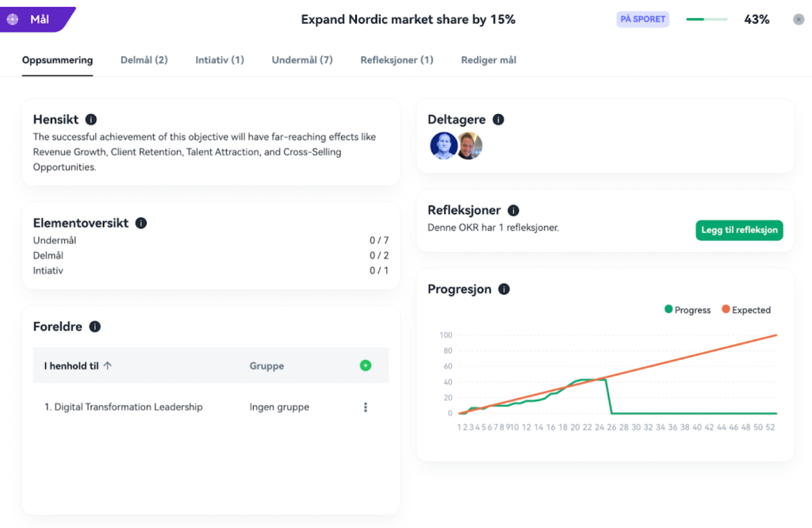812x528 pixels.
Task: Click the first participant avatar
Action: coord(442,146)
